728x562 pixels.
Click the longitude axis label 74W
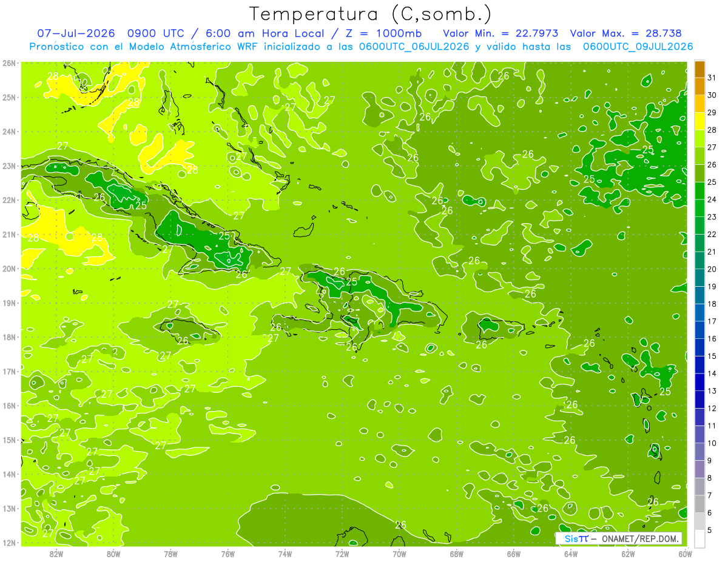[x=285, y=554]
